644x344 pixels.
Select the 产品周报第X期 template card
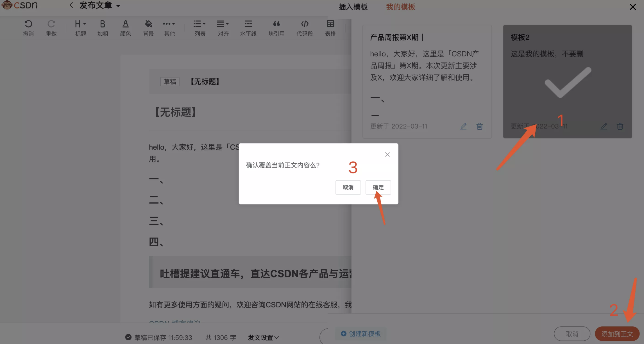pyautogui.click(x=427, y=81)
